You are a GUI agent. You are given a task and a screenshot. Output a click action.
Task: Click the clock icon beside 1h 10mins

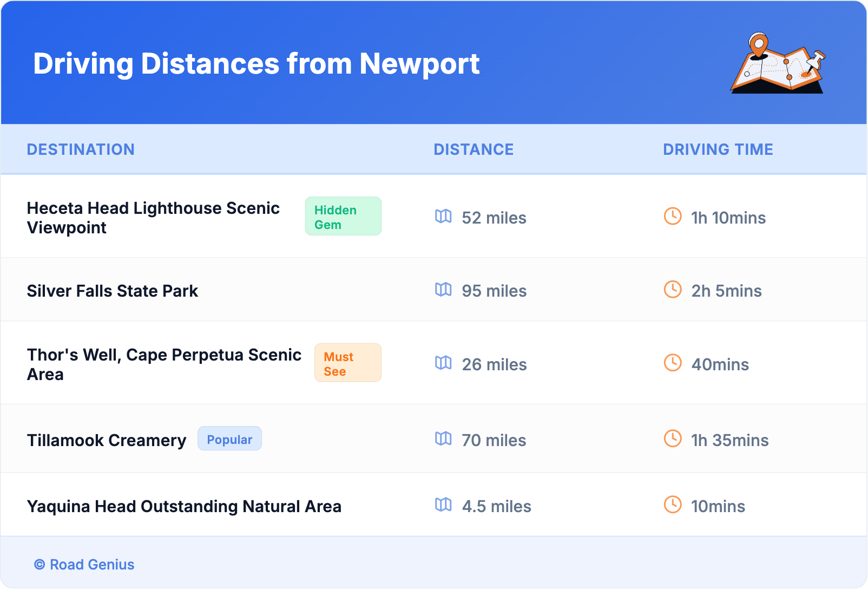click(x=673, y=216)
